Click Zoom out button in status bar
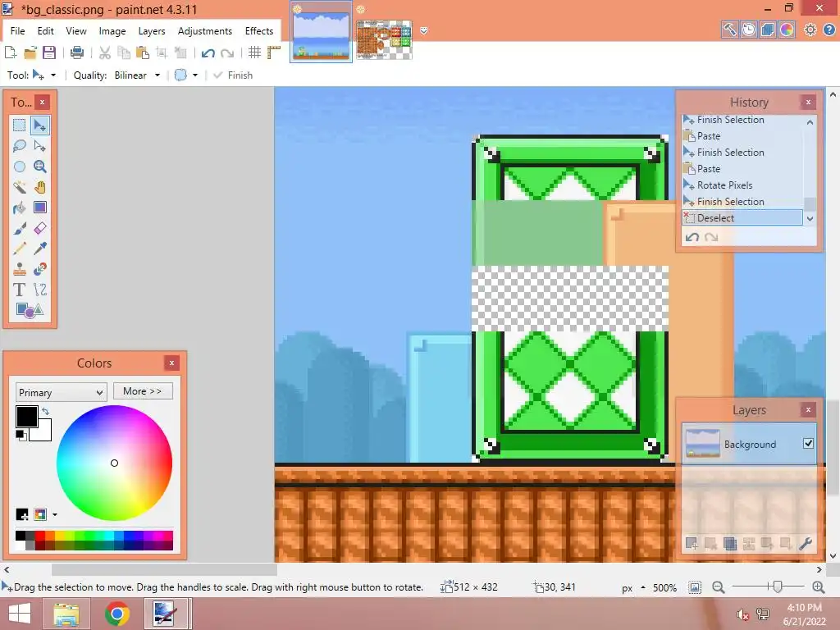 pos(718,587)
